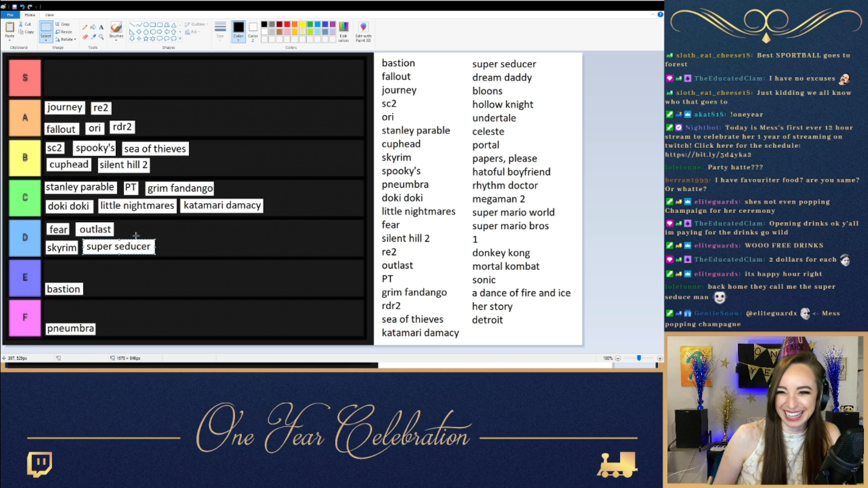Screen dimensions: 868x488
Task: Open Edit colors dialog
Action: (x=343, y=32)
